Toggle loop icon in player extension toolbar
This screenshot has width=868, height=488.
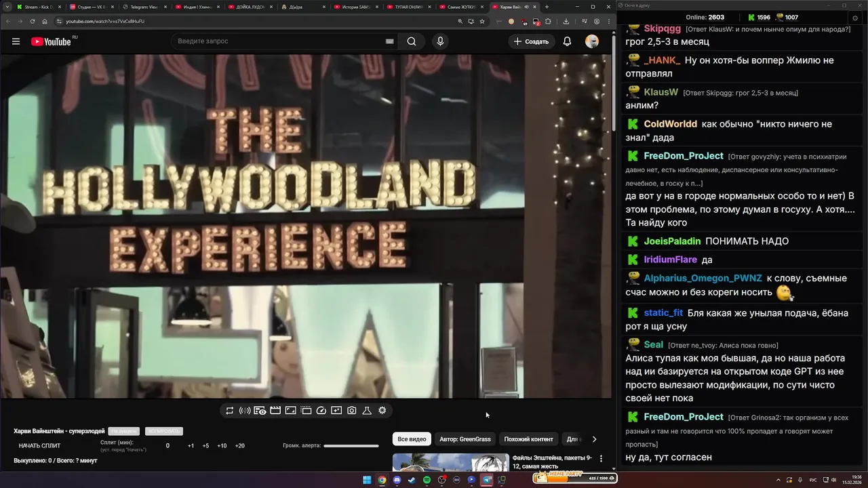pyautogui.click(x=230, y=411)
